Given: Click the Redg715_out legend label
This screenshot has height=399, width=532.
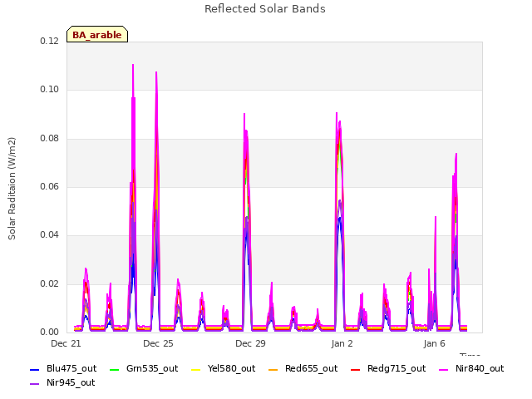Looking at the screenshot, I should tap(397, 368).
